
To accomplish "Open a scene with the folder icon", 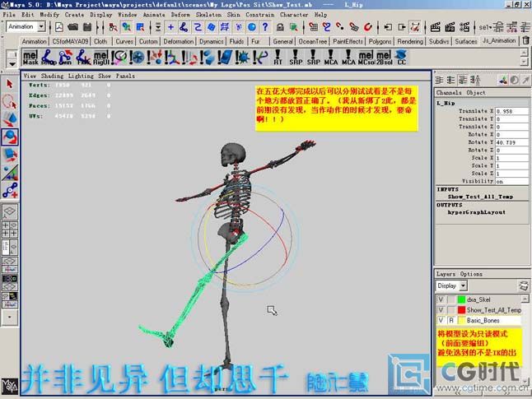I will click(73, 27).
